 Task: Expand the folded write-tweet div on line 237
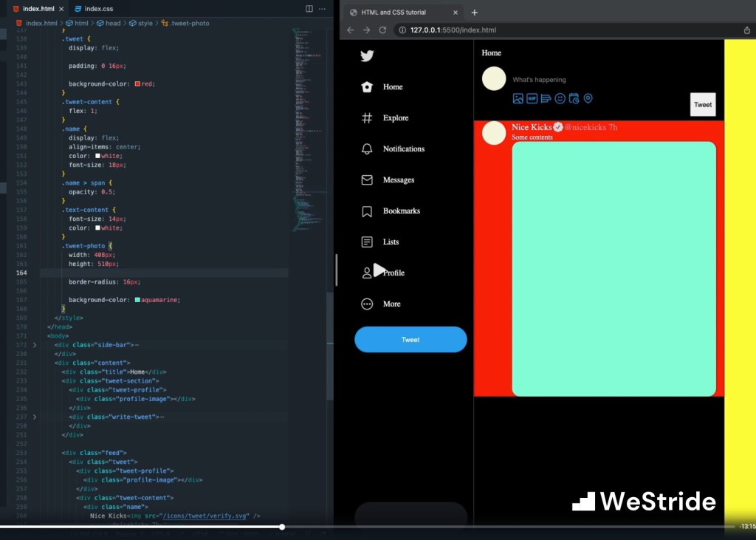pyautogui.click(x=35, y=417)
